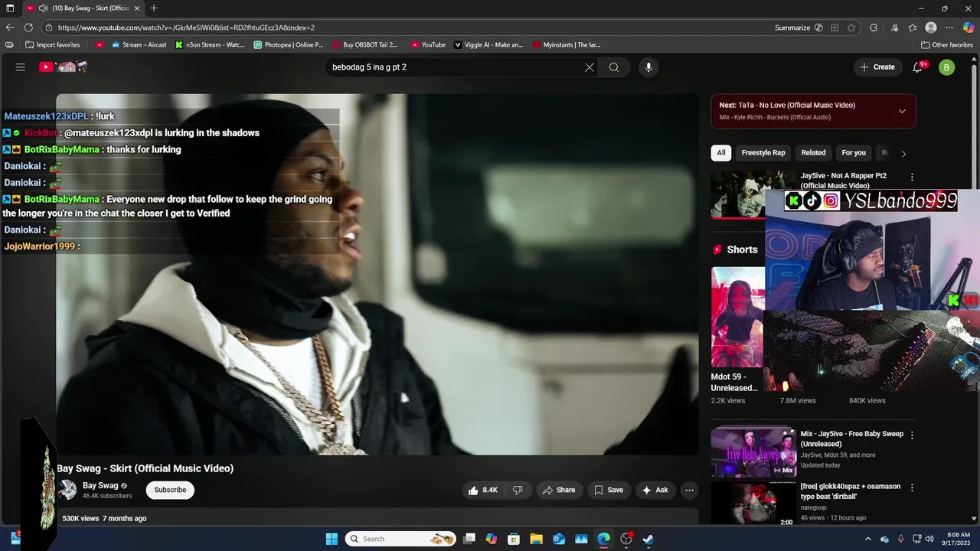Open more actions under the video
Screen dimensions: 980x551
click(689, 490)
